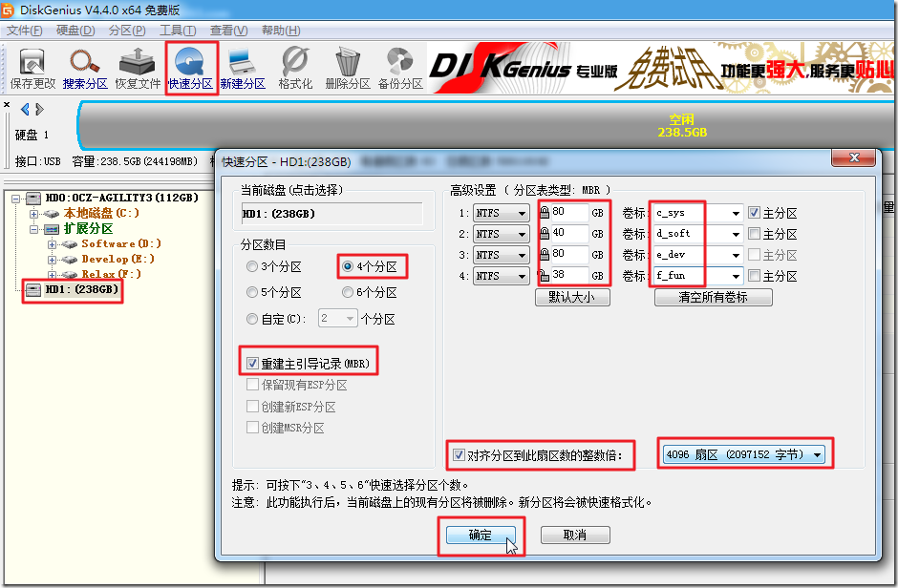Click the 备份分区 (backup partition) icon
Screen dimensions: 898x588
[400, 70]
